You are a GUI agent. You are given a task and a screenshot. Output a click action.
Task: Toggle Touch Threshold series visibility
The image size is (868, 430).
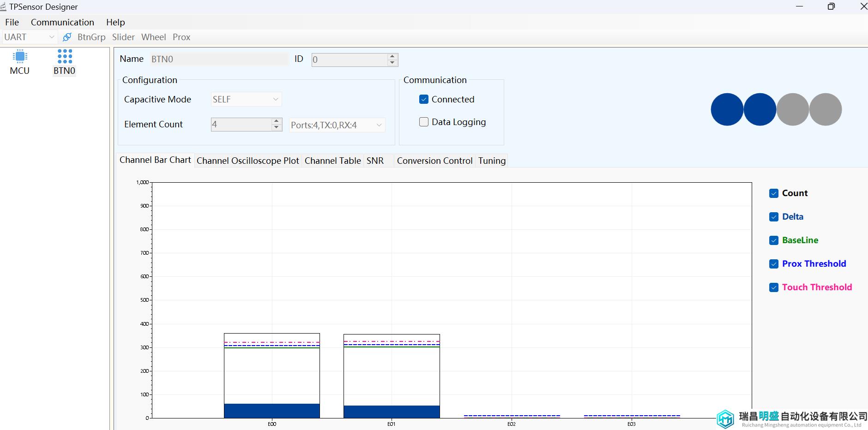774,287
